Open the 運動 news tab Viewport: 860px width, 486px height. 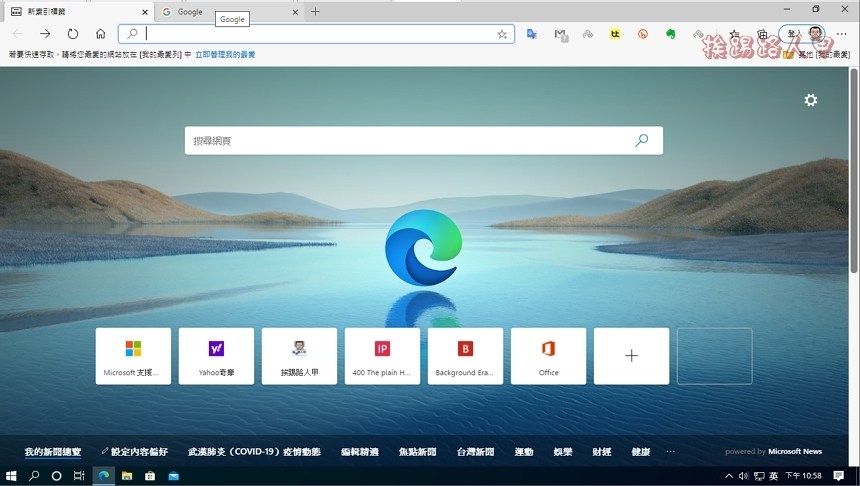pos(524,452)
